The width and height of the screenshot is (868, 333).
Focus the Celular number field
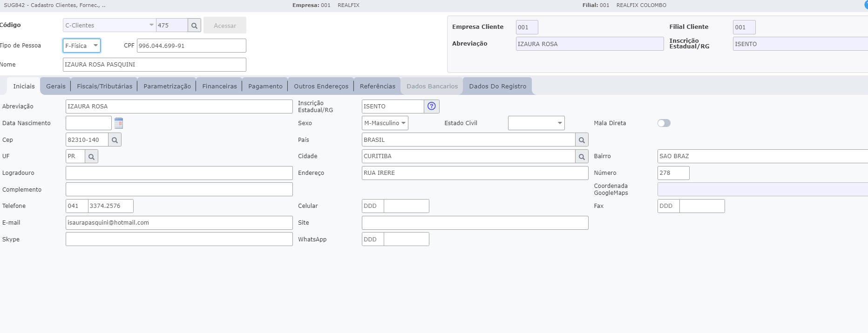tap(406, 206)
